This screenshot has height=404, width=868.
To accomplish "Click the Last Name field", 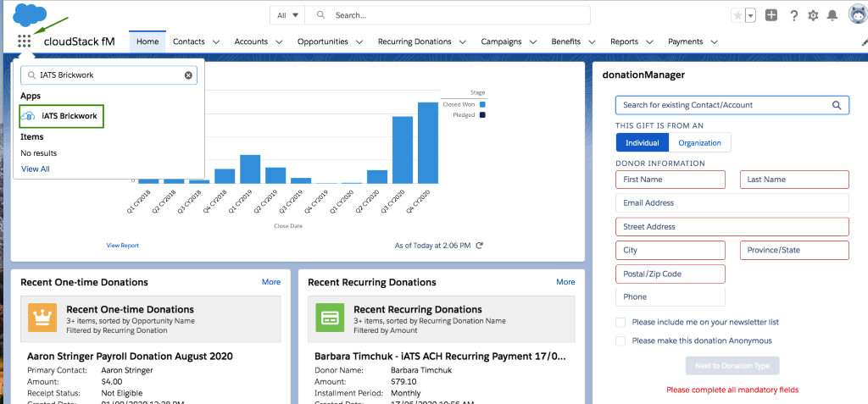I will (x=794, y=180).
